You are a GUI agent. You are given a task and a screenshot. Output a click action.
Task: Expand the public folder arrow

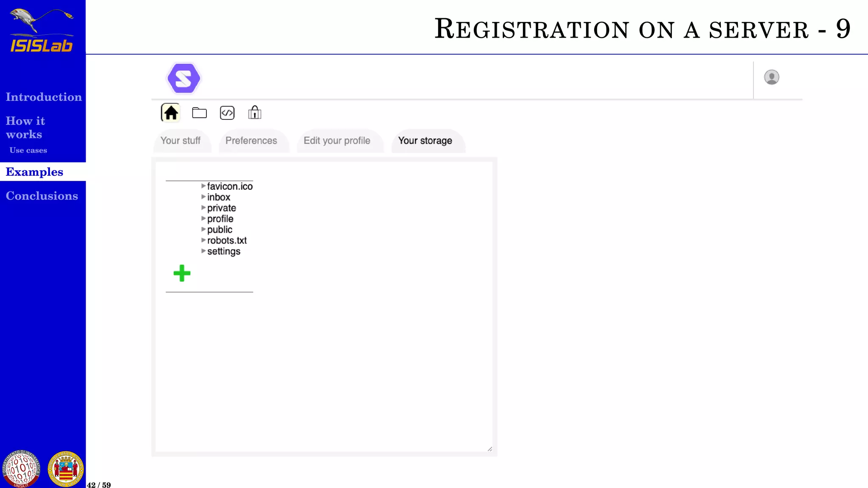click(203, 230)
